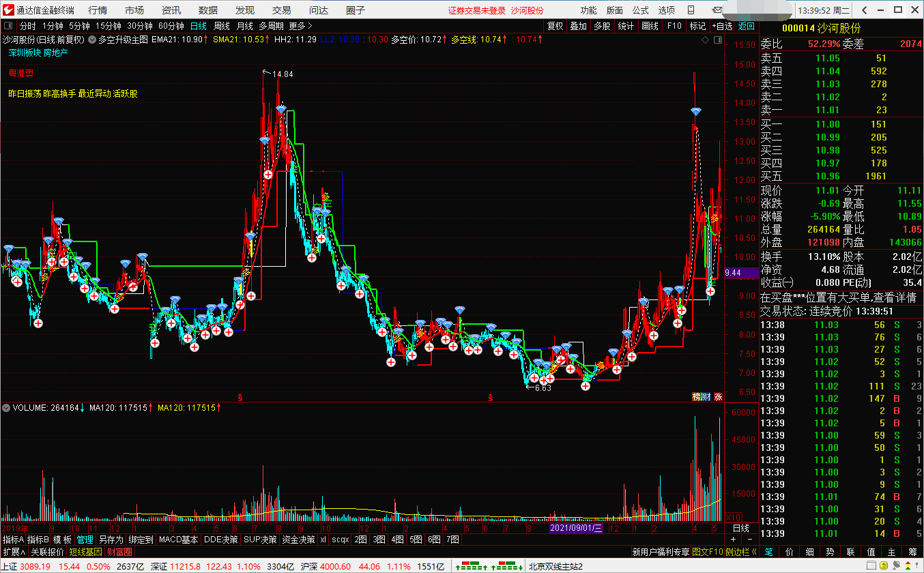Select the 笔 tick tab in the side panel
The height and width of the screenshot is (573, 924).
[x=769, y=551]
